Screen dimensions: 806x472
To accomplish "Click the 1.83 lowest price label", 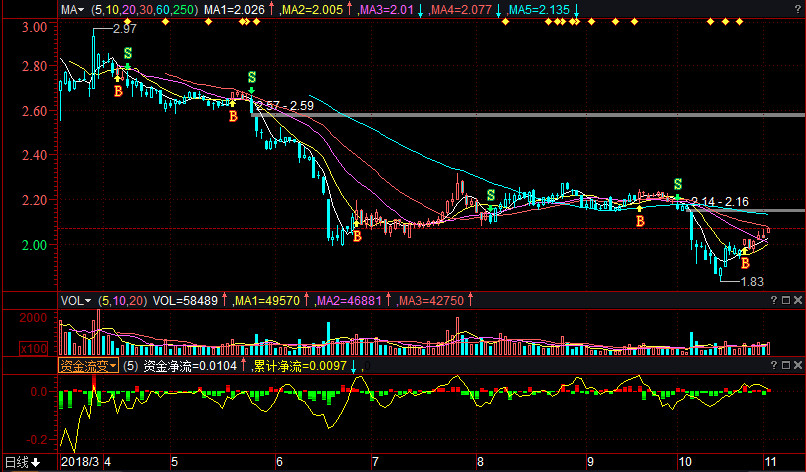I will pyautogui.click(x=752, y=282).
